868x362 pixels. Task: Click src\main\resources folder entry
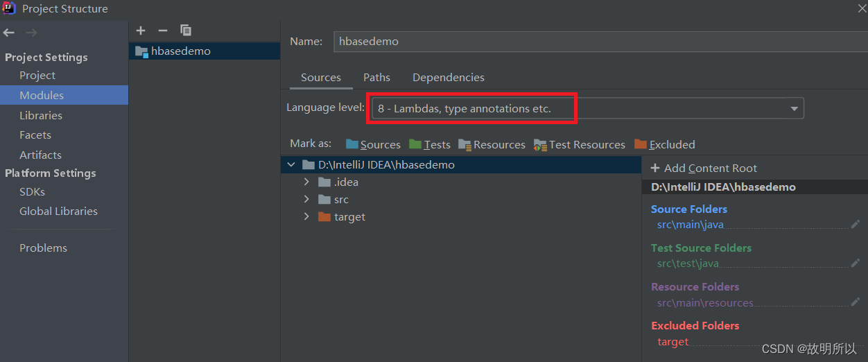[705, 302]
